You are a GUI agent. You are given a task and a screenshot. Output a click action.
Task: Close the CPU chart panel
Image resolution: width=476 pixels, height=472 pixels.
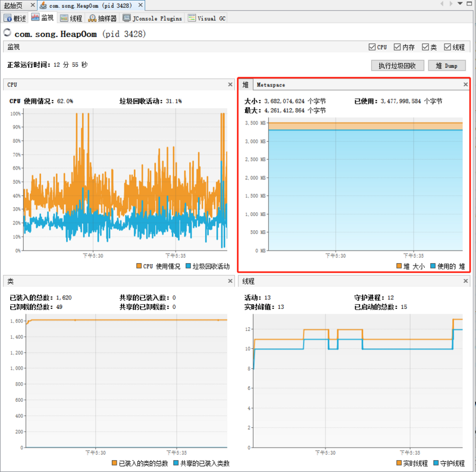[x=230, y=85]
